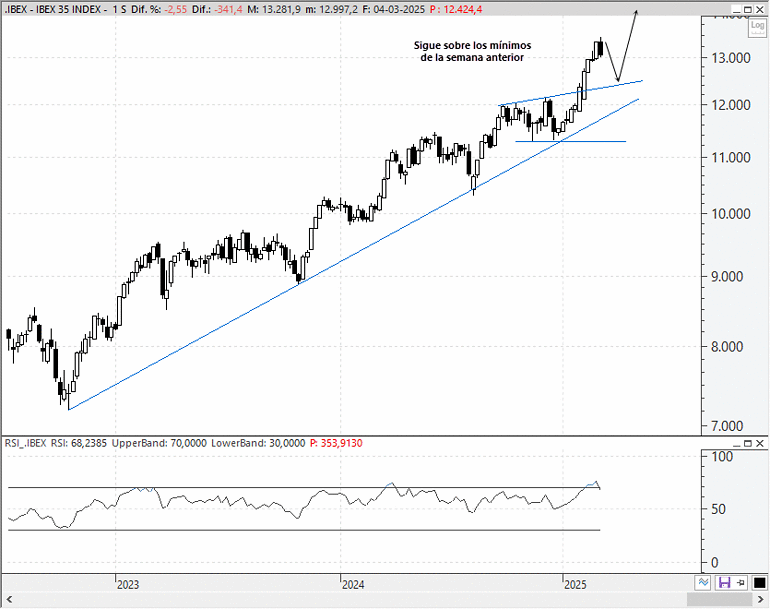
Task: Click the 0 label on RSI axis
Action: click(x=715, y=562)
